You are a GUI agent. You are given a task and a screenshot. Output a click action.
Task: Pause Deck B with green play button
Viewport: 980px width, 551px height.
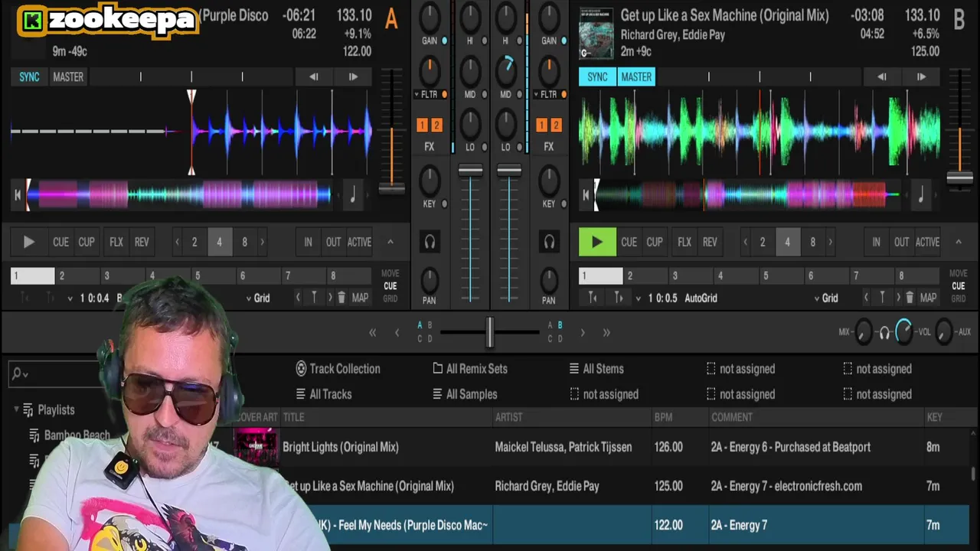click(596, 242)
